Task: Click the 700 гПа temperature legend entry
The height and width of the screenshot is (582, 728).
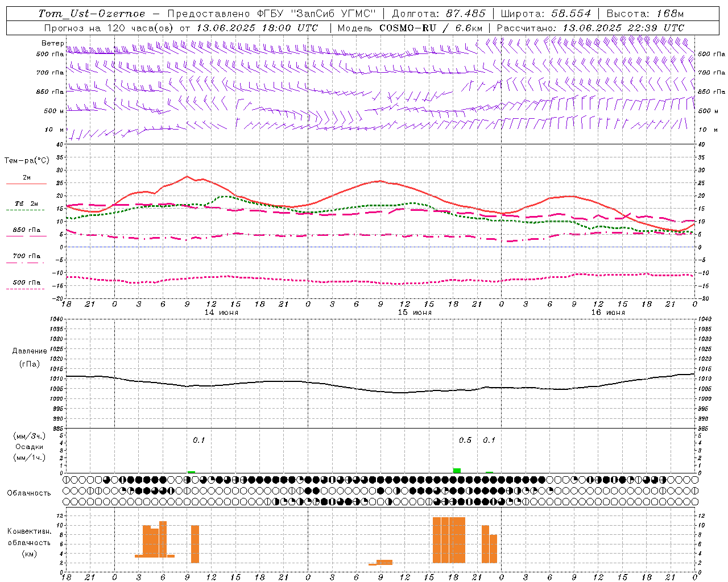Action: click(x=27, y=256)
